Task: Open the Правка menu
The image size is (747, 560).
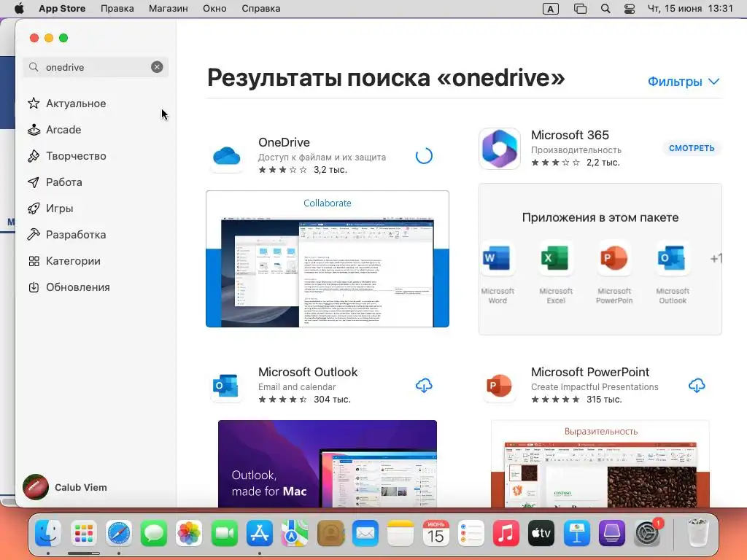Action: tap(117, 9)
